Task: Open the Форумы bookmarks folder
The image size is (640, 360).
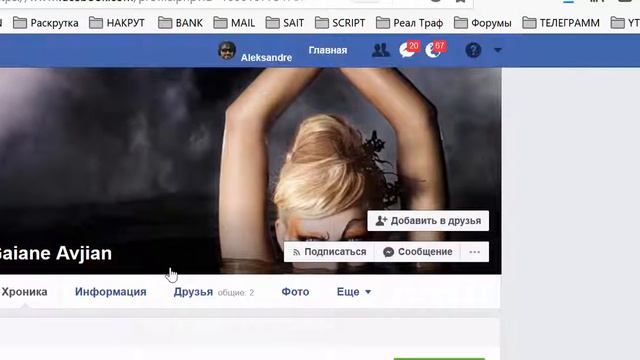Action: tap(482, 23)
